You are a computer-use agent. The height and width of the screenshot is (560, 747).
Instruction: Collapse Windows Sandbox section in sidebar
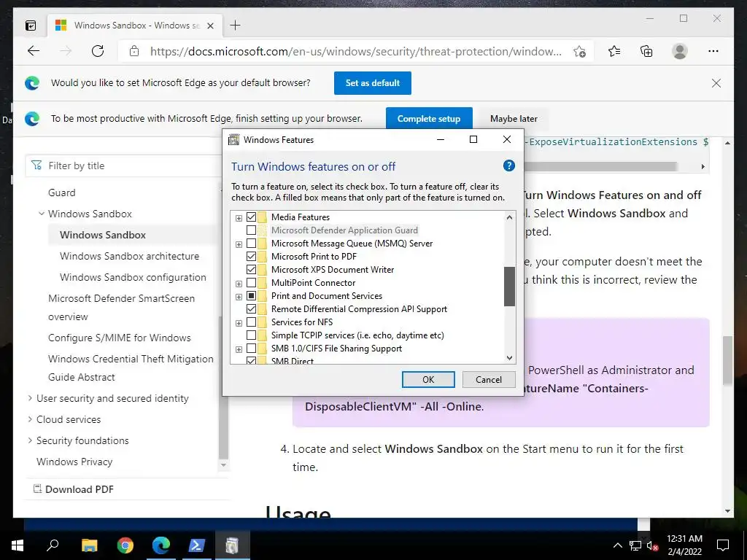click(x=42, y=214)
